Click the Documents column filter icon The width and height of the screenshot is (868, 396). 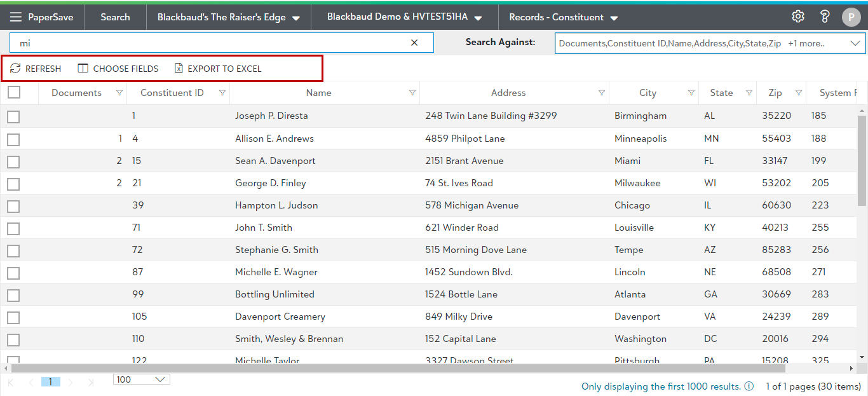click(x=119, y=93)
